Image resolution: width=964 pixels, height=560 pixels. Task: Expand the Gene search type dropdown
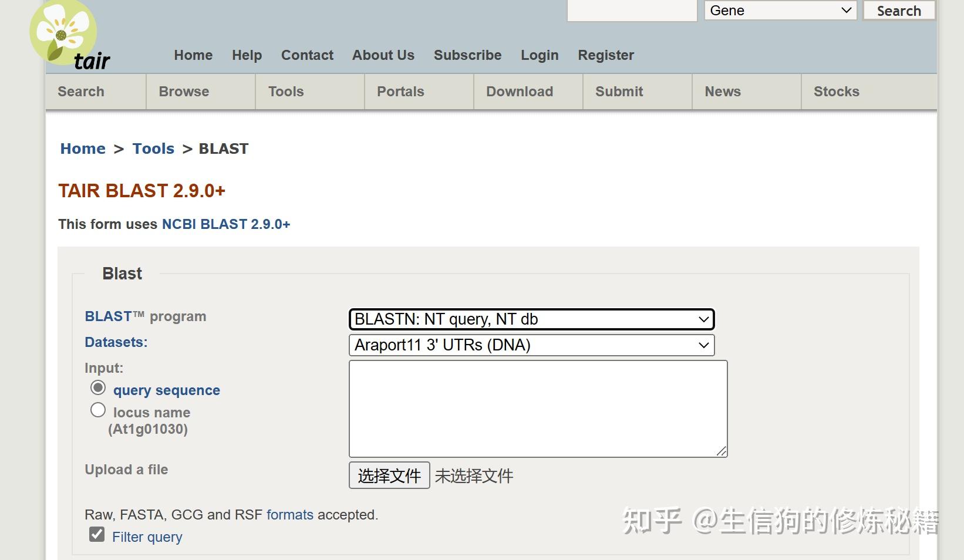(780, 11)
